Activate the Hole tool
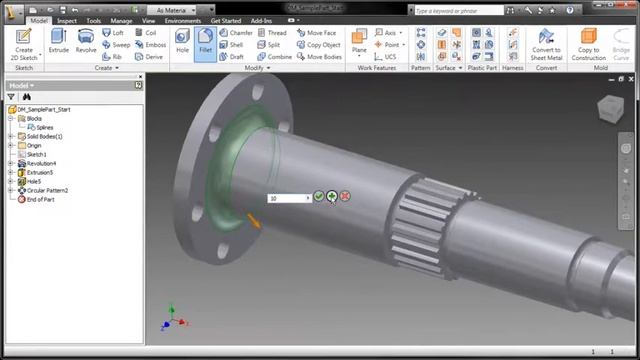The height and width of the screenshot is (360, 640). click(182, 41)
